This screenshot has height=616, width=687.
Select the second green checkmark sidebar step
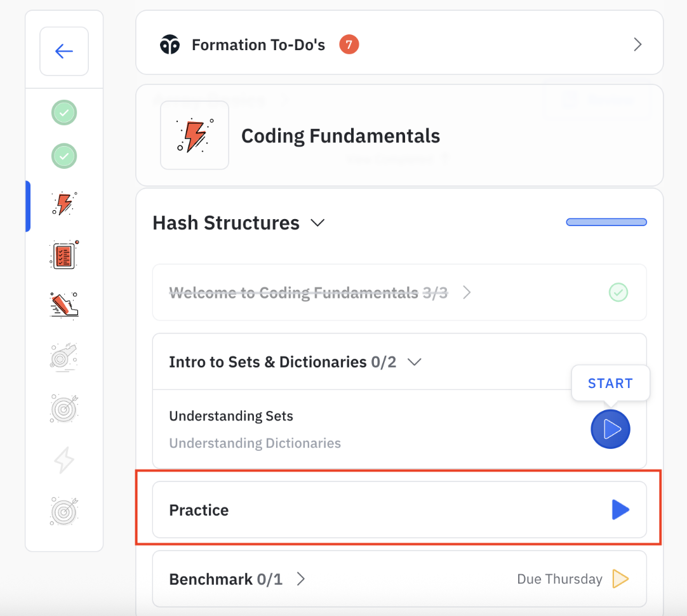64,156
